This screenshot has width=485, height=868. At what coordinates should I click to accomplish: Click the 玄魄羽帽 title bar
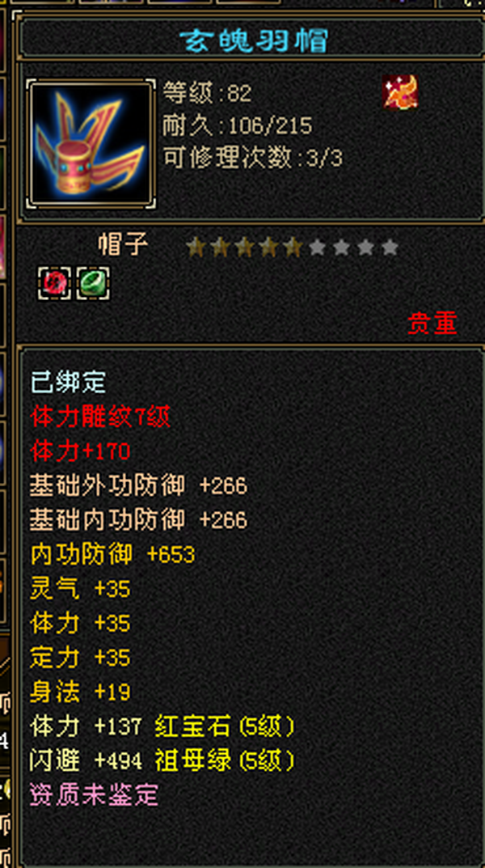coord(253,40)
